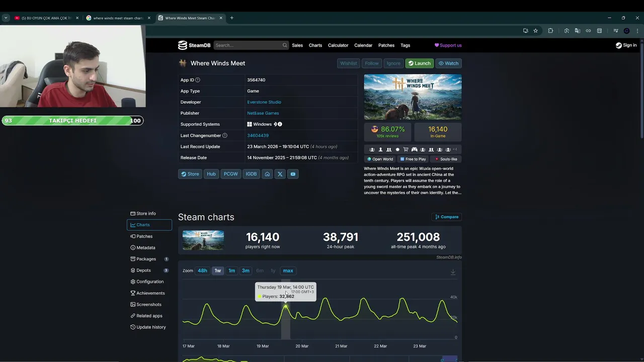The height and width of the screenshot is (362, 644).
Task: Set chart zoom to 48h
Action: (x=202, y=270)
